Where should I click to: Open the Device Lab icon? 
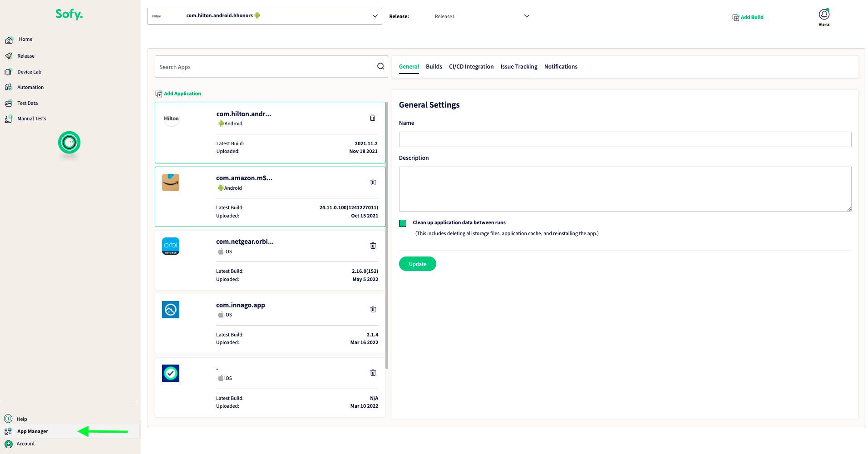[8, 72]
